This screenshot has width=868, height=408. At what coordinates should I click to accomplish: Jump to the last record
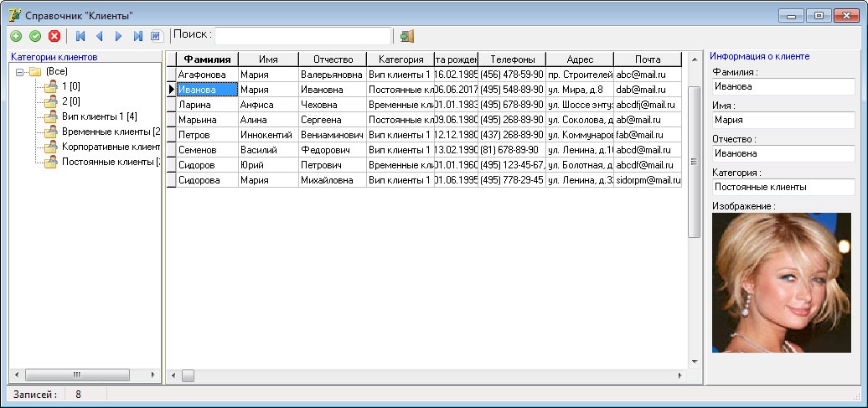pos(137,36)
